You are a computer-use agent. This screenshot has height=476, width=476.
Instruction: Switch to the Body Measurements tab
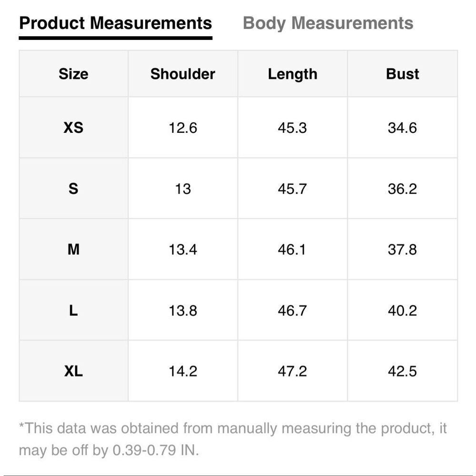(x=328, y=23)
